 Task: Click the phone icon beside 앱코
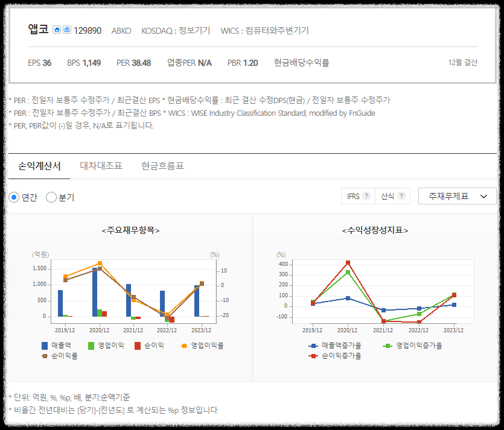67,30
